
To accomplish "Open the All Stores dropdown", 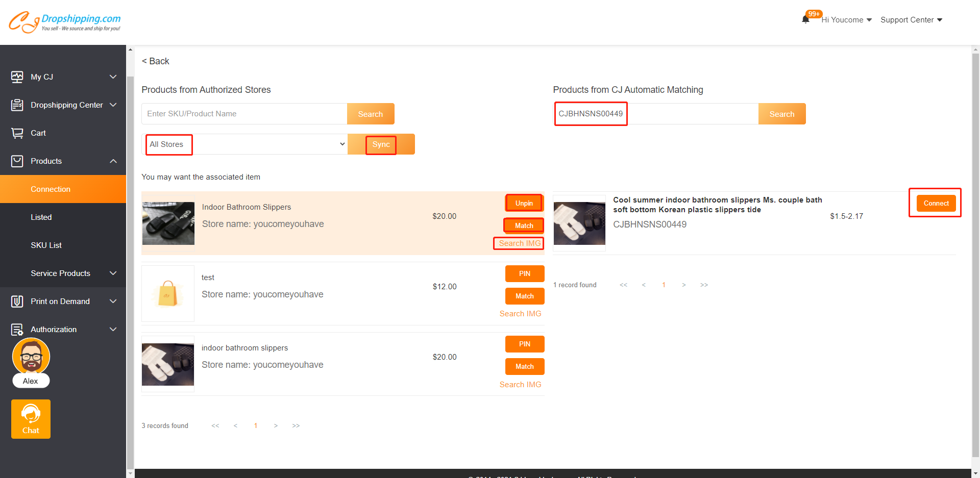I will (244, 144).
